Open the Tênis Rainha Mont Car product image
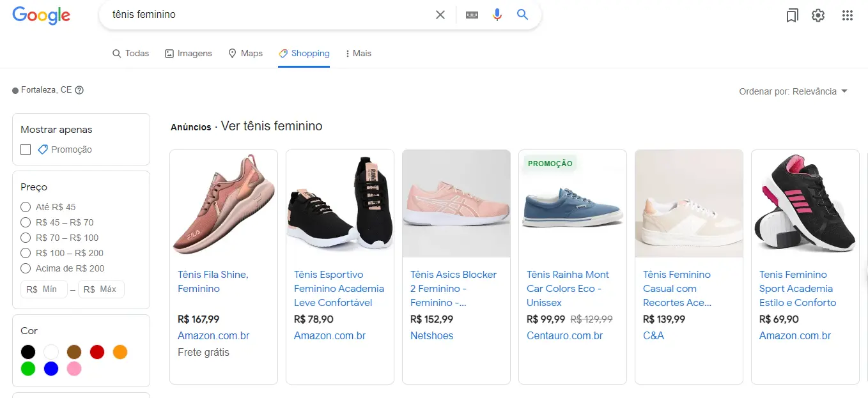This screenshot has width=868, height=398. [572, 204]
